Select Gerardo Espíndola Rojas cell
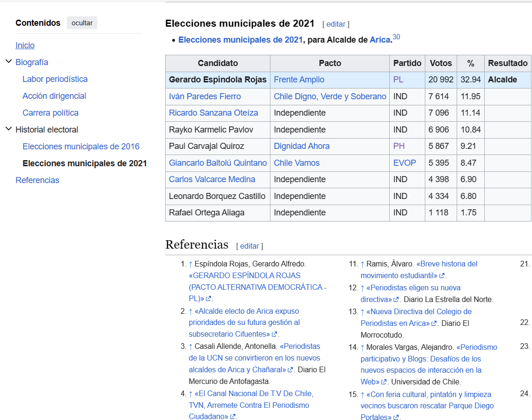 [218, 80]
